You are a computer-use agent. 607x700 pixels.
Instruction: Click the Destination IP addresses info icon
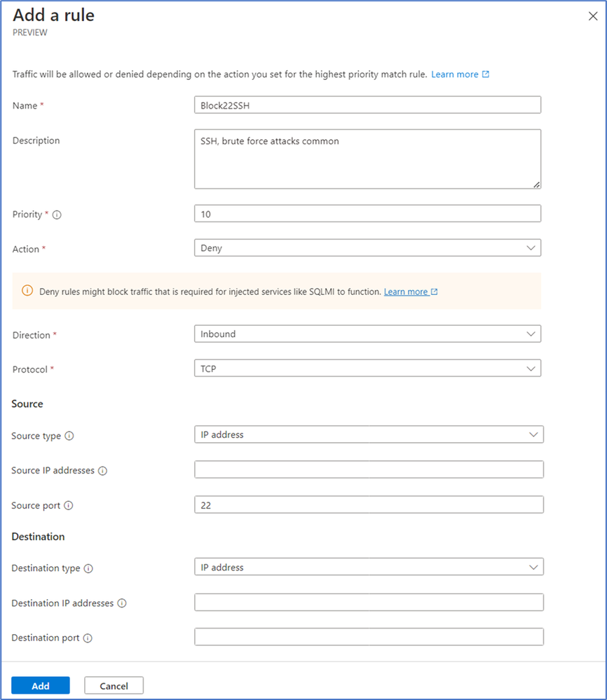coord(122,603)
